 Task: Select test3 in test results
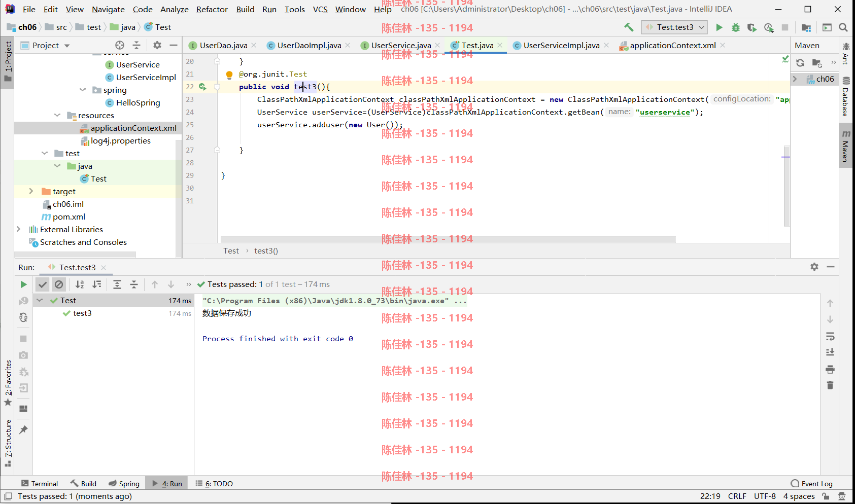click(82, 313)
